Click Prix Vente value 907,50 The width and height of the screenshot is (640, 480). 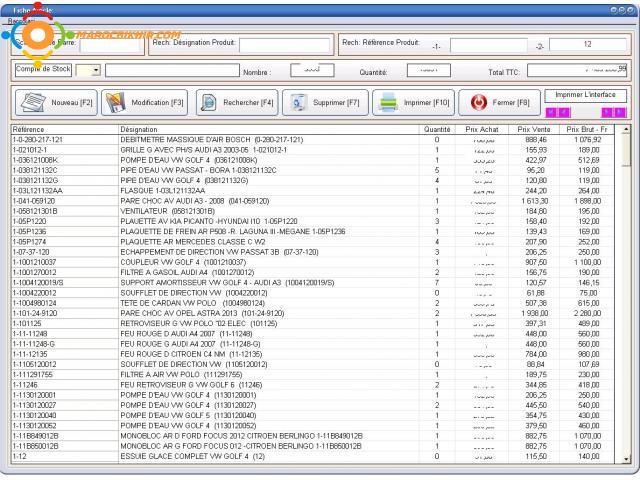[536, 262]
